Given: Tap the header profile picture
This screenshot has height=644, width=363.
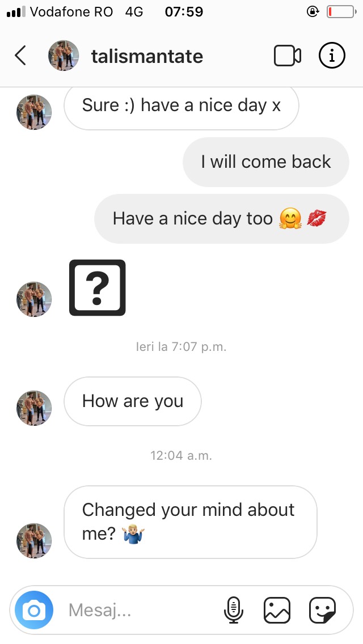Looking at the screenshot, I should click(64, 56).
